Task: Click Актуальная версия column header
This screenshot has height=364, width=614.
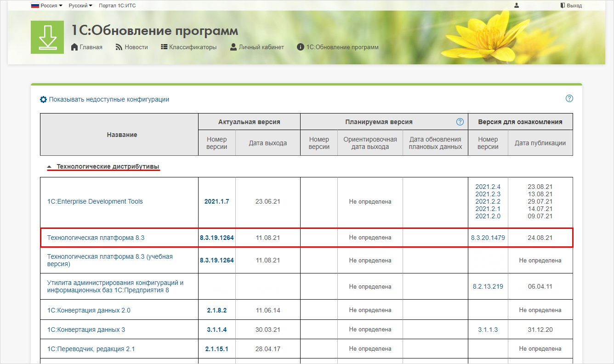Action: 249,122
